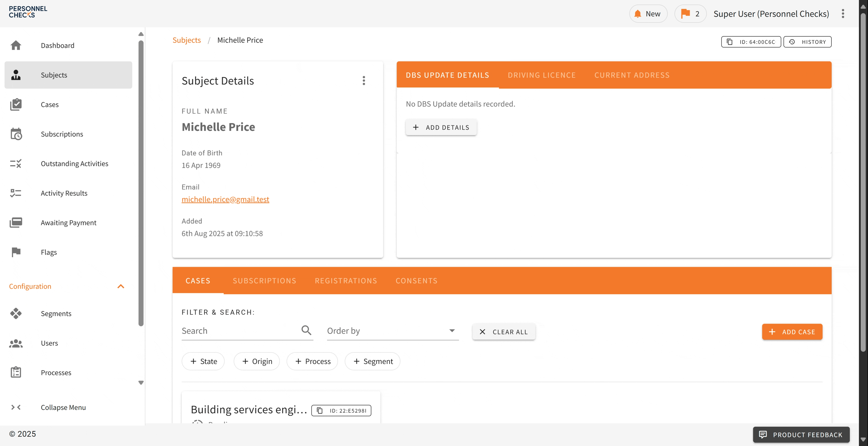Select the Registrations tab
Viewport: 868px width, 446px height.
346,281
